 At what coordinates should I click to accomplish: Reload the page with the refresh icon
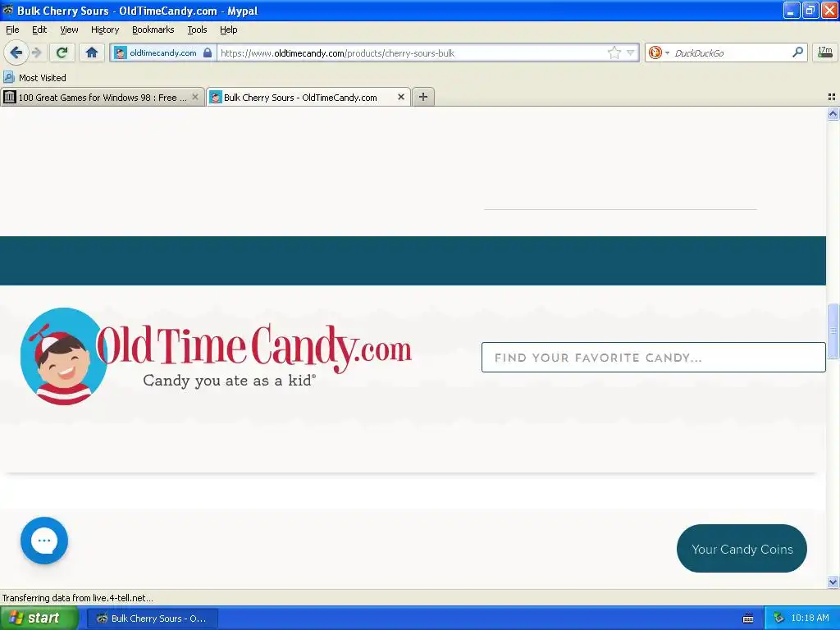(x=62, y=52)
